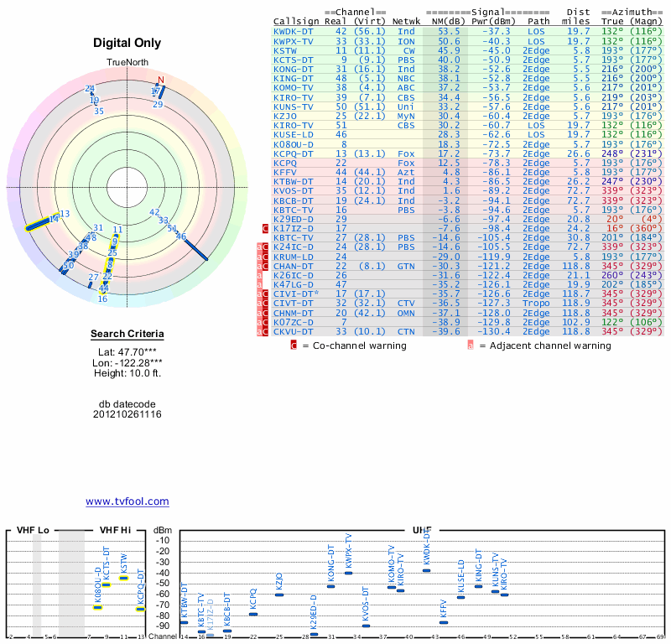Click the Digital Only heading above radar
671x644 pixels.
click(x=127, y=43)
